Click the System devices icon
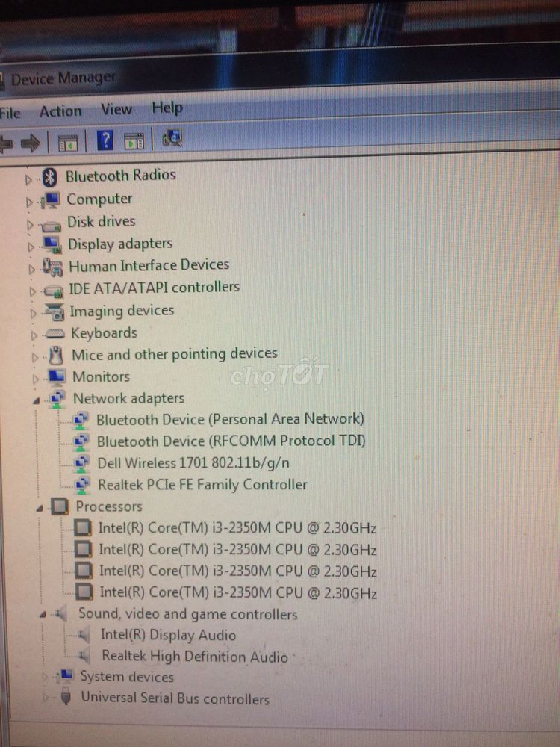 tap(65, 675)
